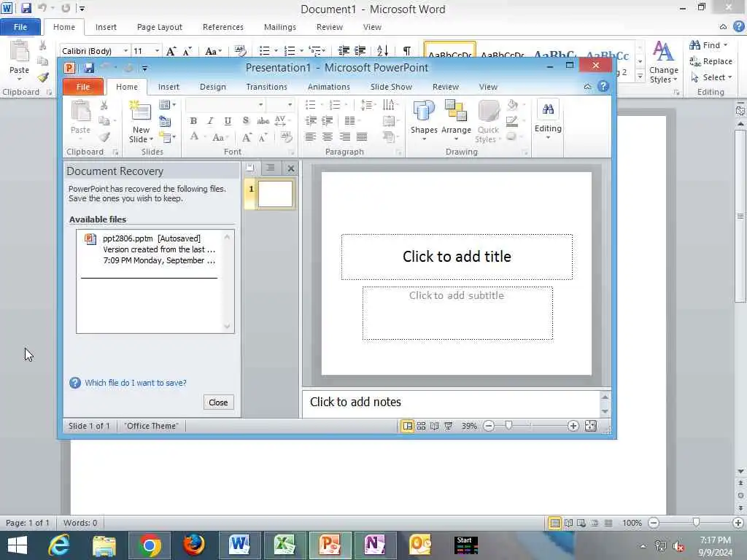Open Word Paste dropdown arrow
The width and height of the screenshot is (747, 560).
(x=19, y=79)
